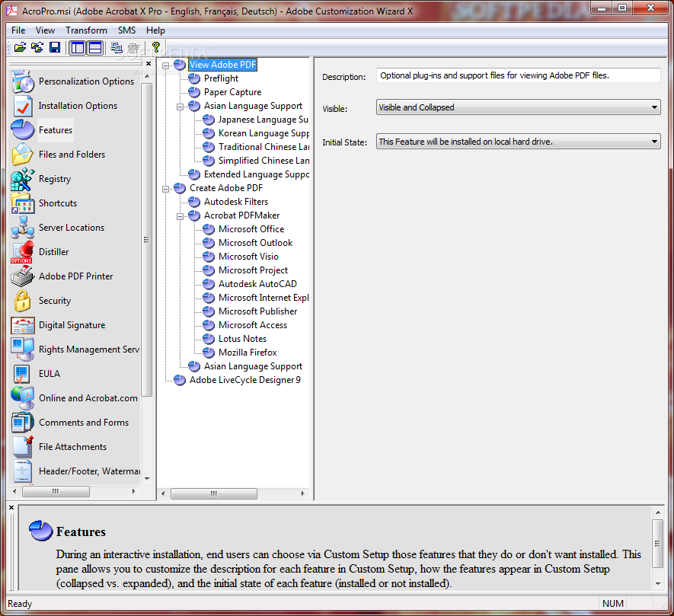The width and height of the screenshot is (674, 616).
Task: Select Autodesk Filters in feature tree
Action: pyautogui.click(x=236, y=202)
